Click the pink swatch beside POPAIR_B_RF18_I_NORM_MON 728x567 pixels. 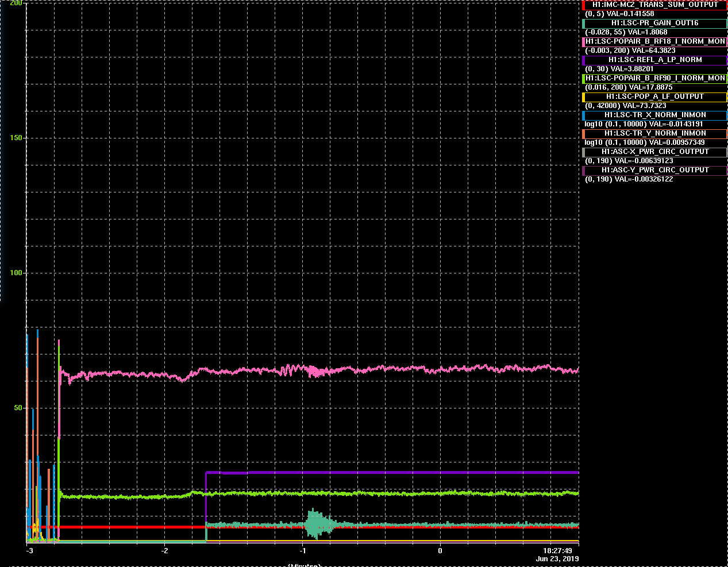583,41
